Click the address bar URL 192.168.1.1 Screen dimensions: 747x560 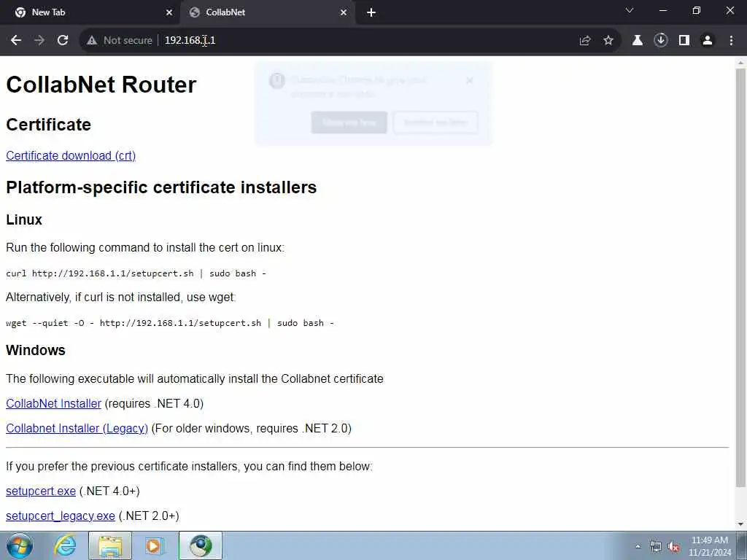point(190,41)
